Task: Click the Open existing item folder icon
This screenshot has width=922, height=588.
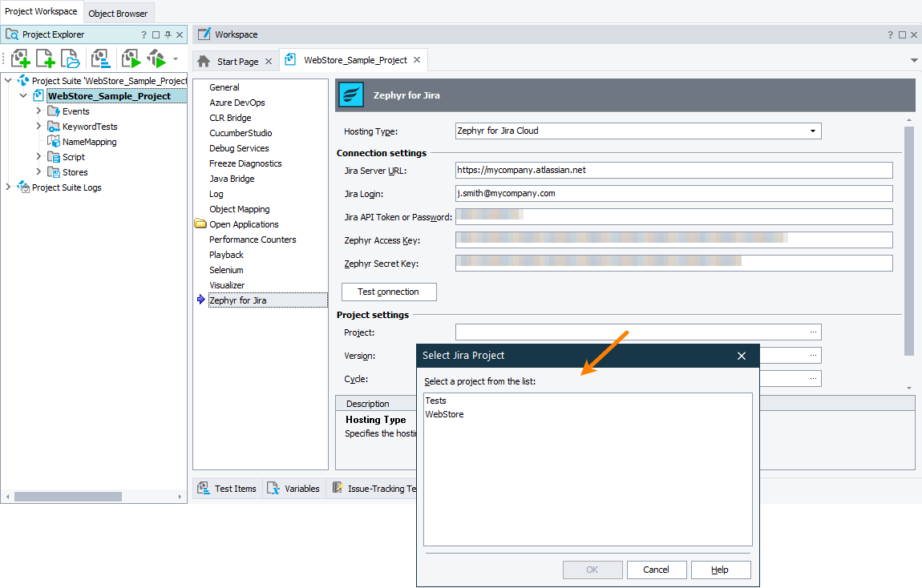Action: [x=70, y=58]
